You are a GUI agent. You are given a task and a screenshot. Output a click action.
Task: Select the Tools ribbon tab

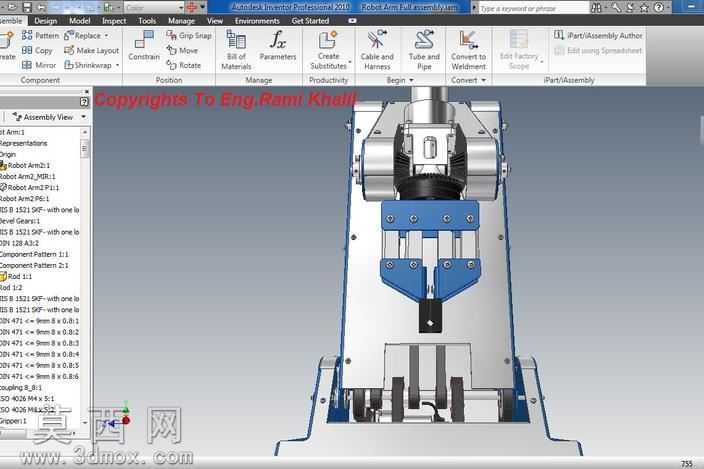pos(147,21)
